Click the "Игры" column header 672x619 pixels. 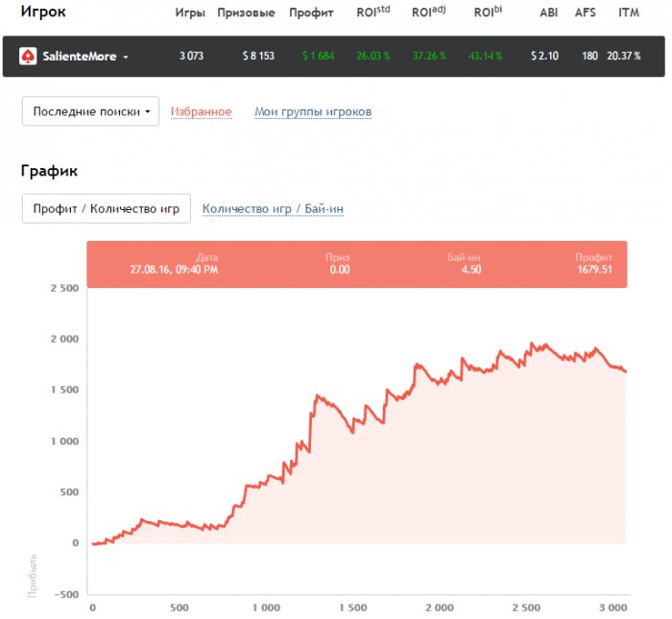coord(190,13)
